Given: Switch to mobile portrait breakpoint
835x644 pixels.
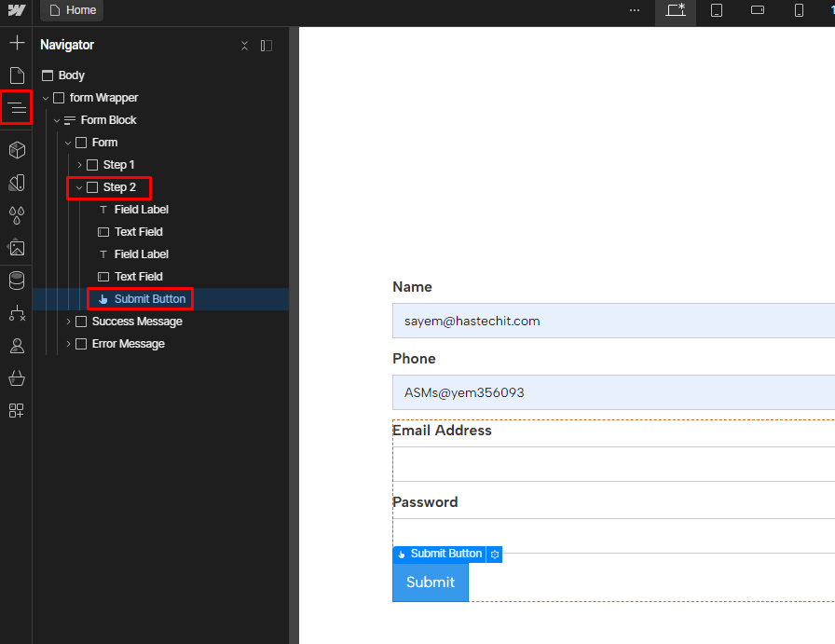Looking at the screenshot, I should (x=799, y=10).
